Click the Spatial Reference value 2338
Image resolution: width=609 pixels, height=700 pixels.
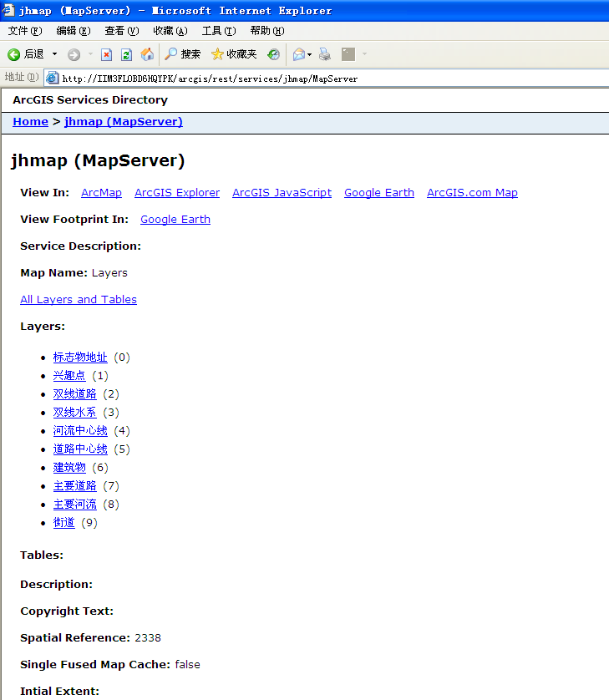(148, 637)
